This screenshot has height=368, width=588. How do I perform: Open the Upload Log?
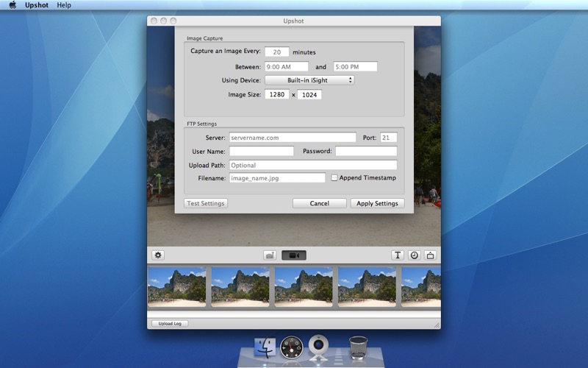(170, 323)
